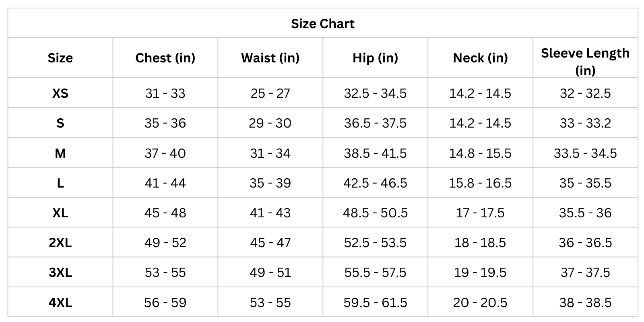644x322 pixels.
Task: Select the Chest (in) column header
Action: click(165, 58)
